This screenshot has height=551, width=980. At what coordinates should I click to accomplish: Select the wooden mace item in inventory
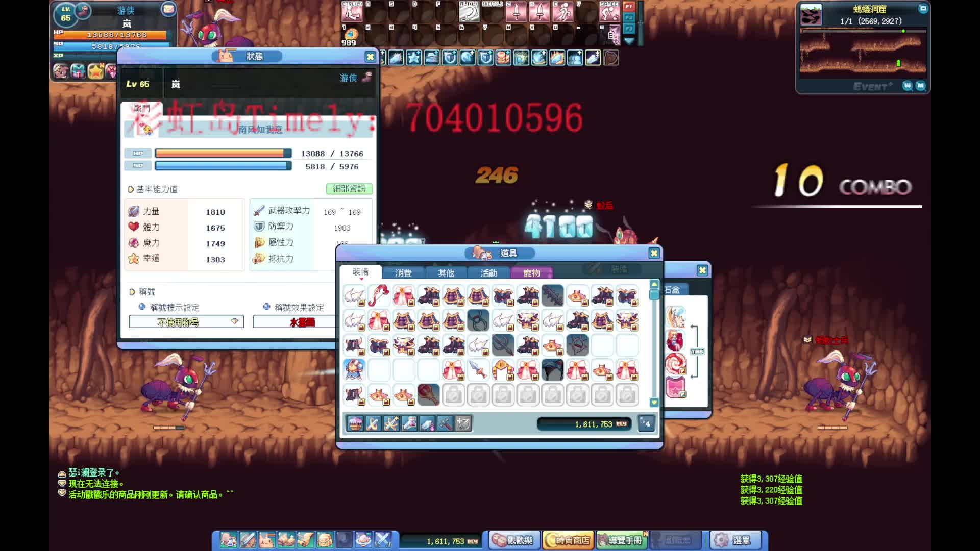(428, 395)
